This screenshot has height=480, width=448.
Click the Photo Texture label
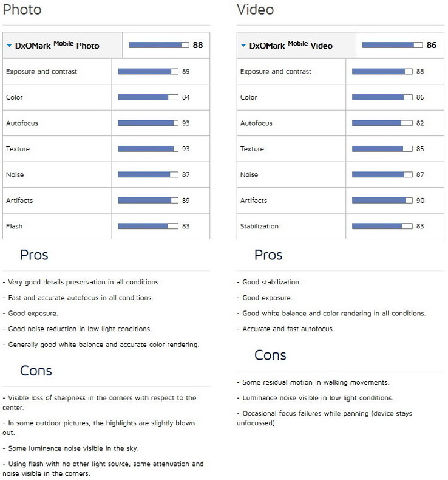point(18,149)
